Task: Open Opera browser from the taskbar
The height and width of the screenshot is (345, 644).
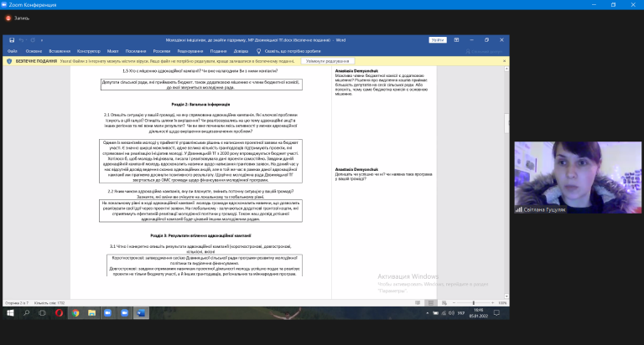Action: [x=59, y=313]
